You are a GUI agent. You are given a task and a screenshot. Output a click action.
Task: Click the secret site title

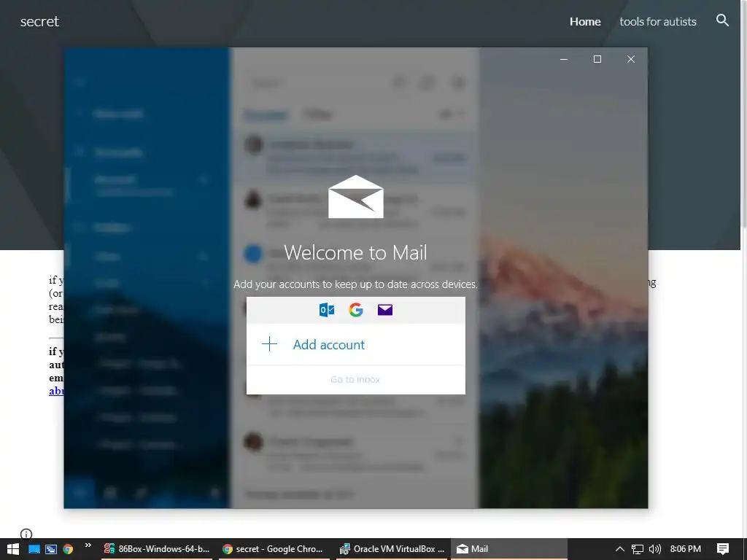tap(39, 21)
